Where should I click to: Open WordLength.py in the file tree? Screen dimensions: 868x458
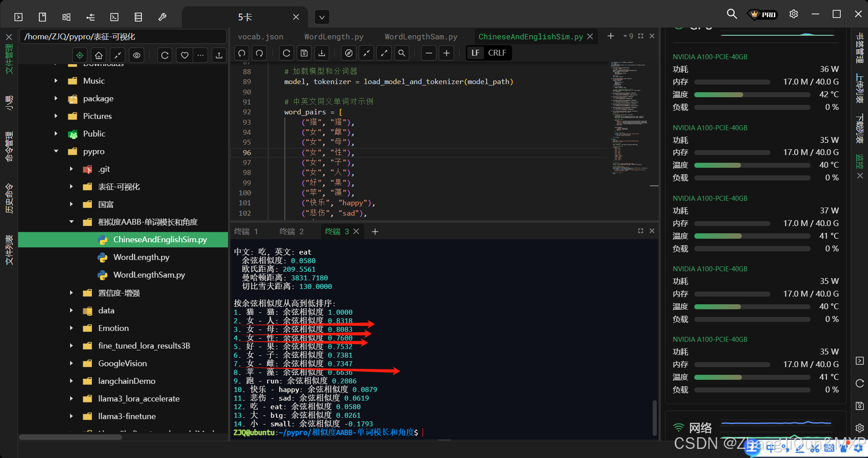(141, 257)
